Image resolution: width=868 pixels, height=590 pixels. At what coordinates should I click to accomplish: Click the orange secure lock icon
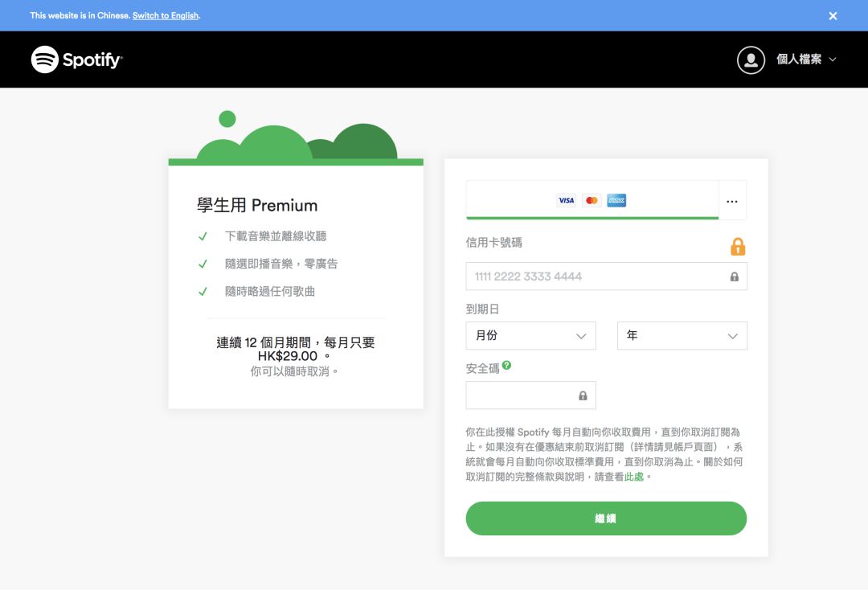point(737,246)
